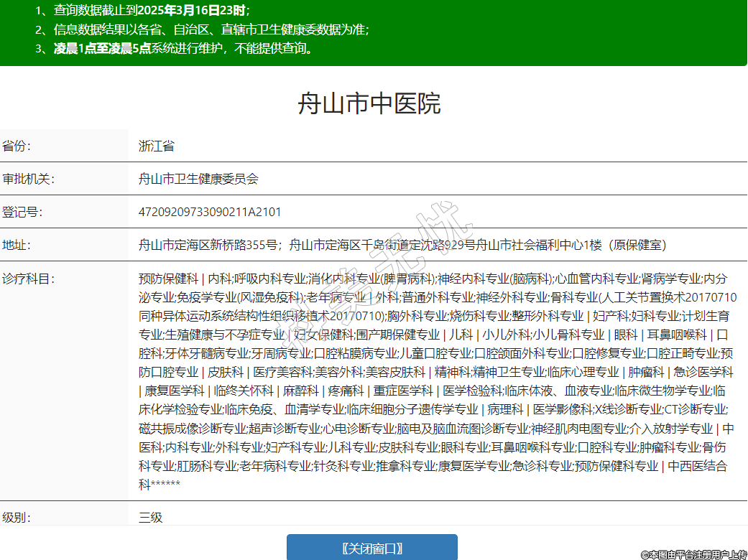This screenshot has width=748, height=560.
Task: Select the 诊疗科目 row label
Action: tap(28, 279)
